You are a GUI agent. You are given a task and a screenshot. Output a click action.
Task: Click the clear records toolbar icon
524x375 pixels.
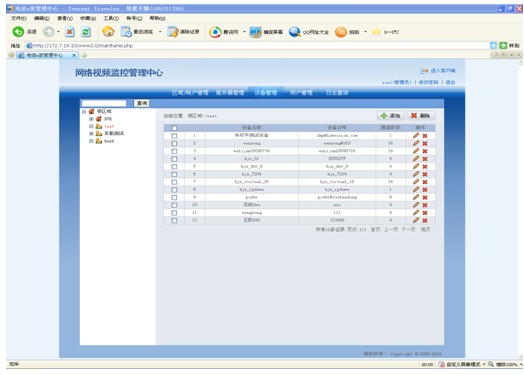173,32
